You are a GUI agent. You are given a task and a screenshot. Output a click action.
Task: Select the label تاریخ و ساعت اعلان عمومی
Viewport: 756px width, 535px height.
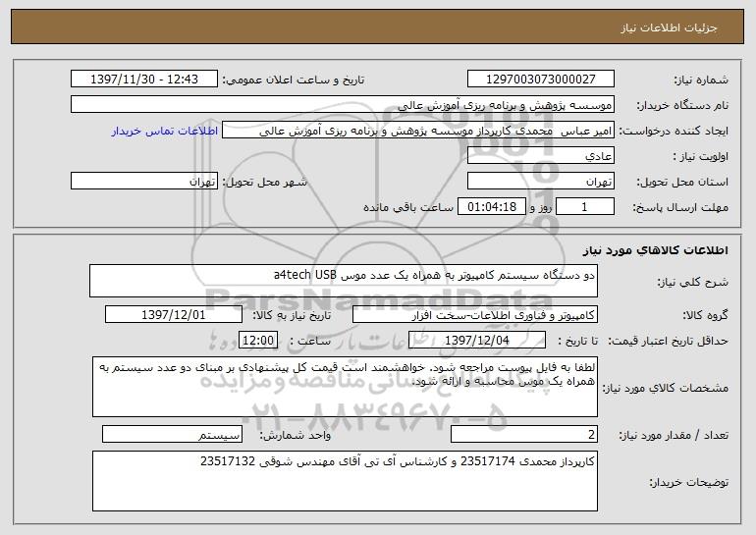tap(294, 80)
